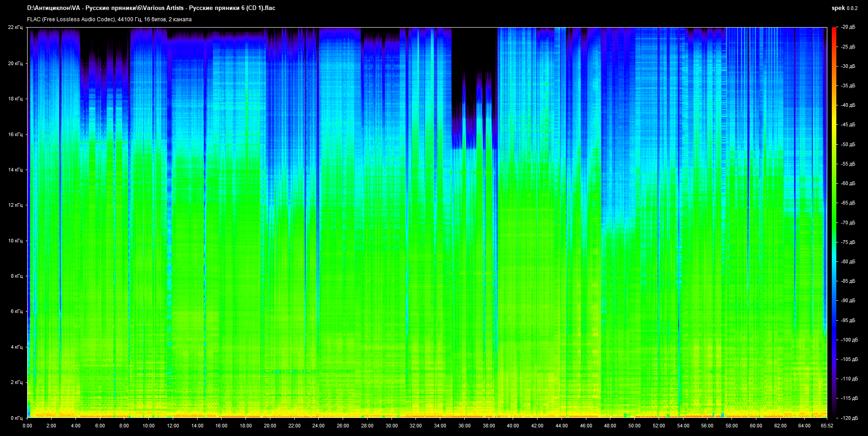Click the -90 дБ scale label
The image size is (868, 436).
tap(848, 300)
